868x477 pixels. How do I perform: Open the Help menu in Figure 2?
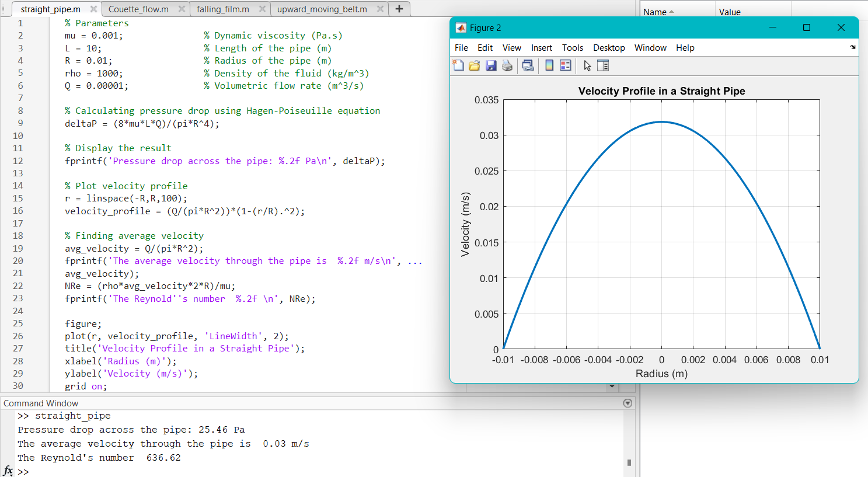(685, 48)
